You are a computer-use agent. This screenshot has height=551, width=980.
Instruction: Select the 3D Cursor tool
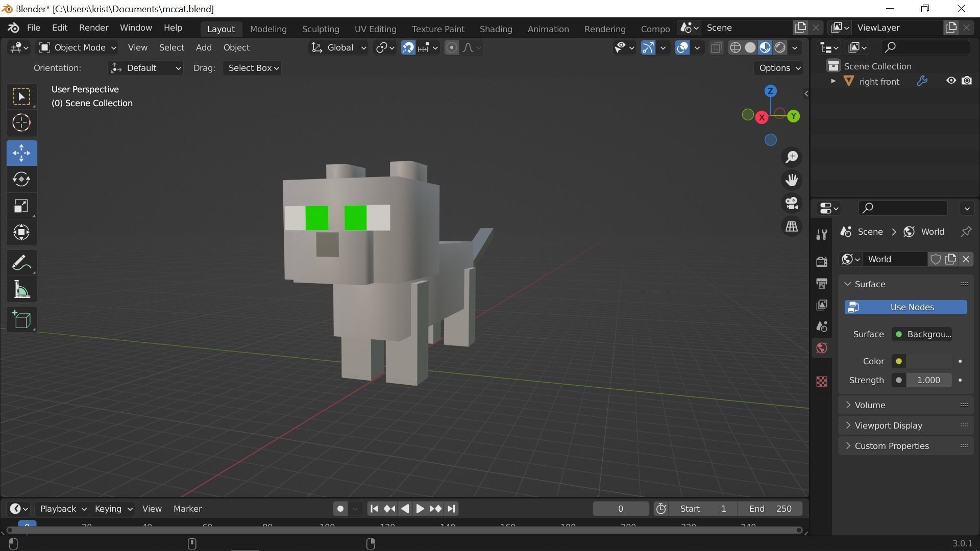coord(21,123)
